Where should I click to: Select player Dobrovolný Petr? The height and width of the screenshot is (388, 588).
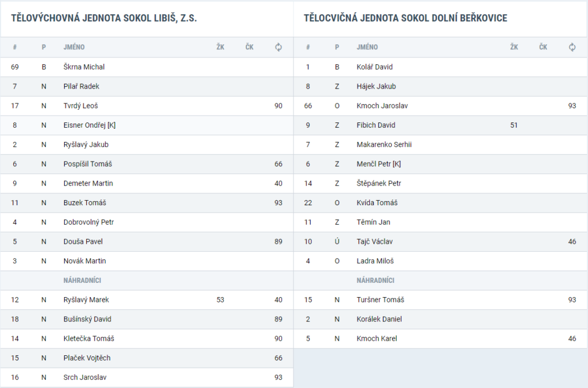click(x=88, y=222)
